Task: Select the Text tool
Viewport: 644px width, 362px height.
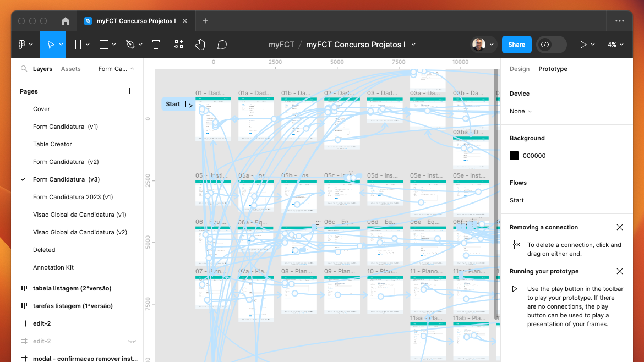Action: click(x=156, y=45)
